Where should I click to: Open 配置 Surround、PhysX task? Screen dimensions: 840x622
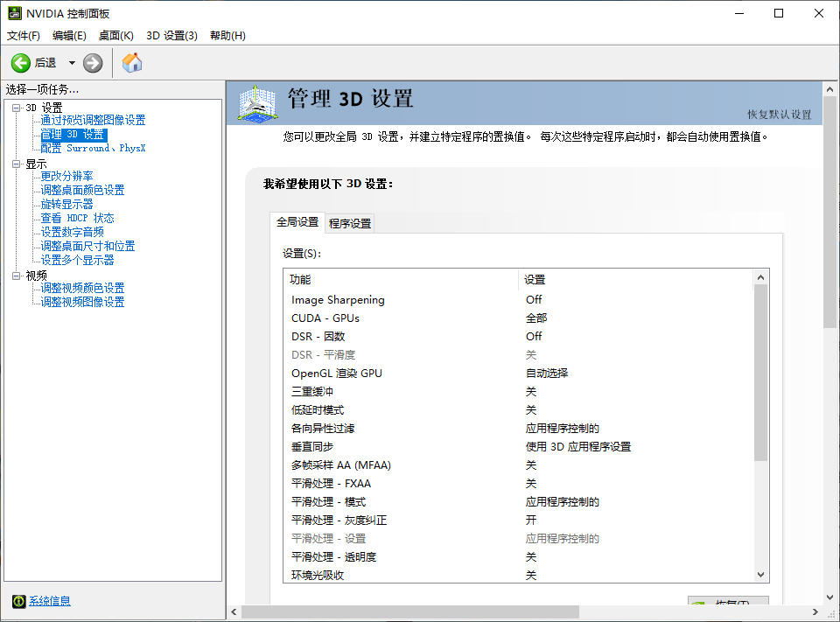point(94,148)
